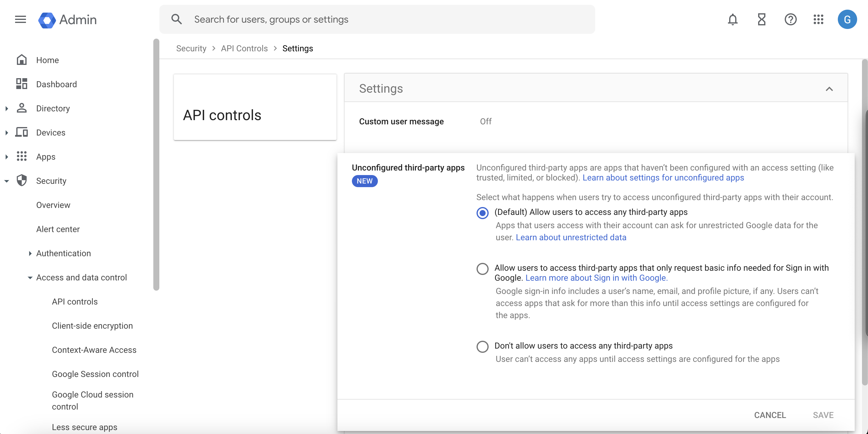Click the Google Admin logo

tap(67, 20)
